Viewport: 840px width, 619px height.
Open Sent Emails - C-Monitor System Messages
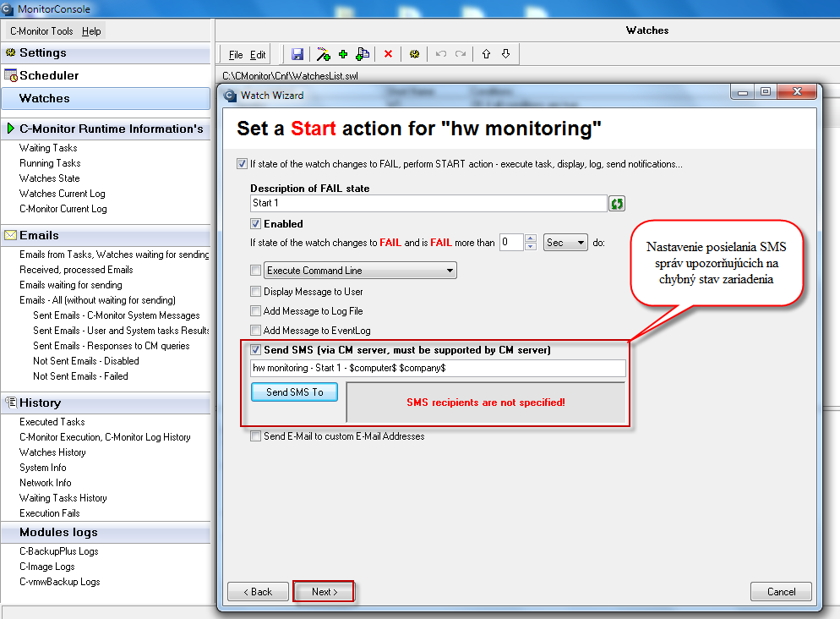pos(117,315)
